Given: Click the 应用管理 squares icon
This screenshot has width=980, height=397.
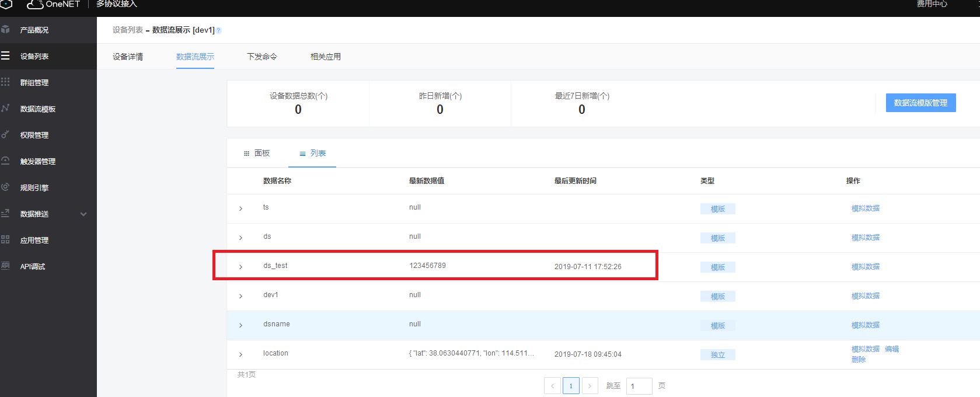Looking at the screenshot, I should [5, 239].
